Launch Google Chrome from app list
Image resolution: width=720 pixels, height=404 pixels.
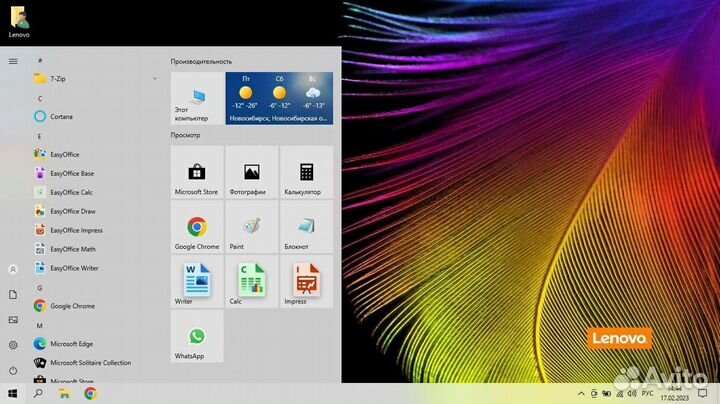96,306
